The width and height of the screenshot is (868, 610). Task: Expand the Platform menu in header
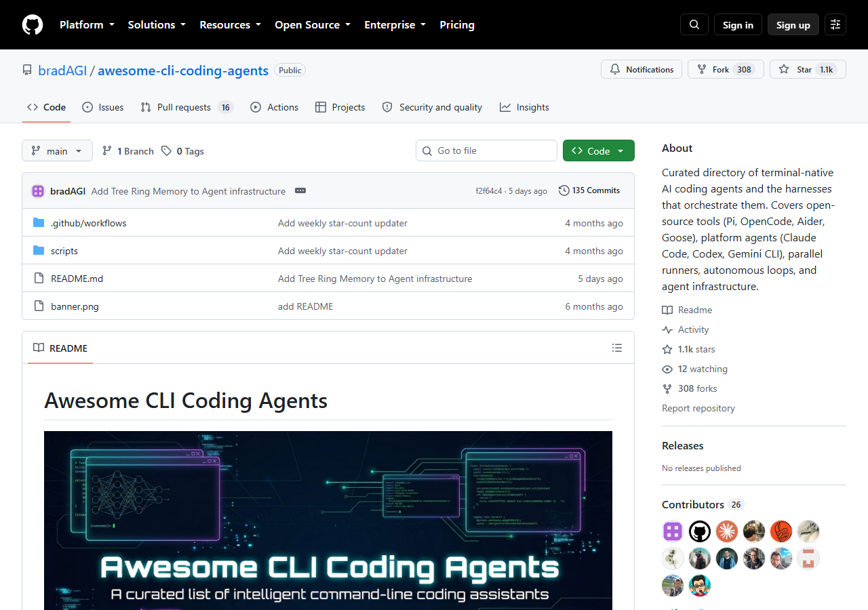[87, 25]
